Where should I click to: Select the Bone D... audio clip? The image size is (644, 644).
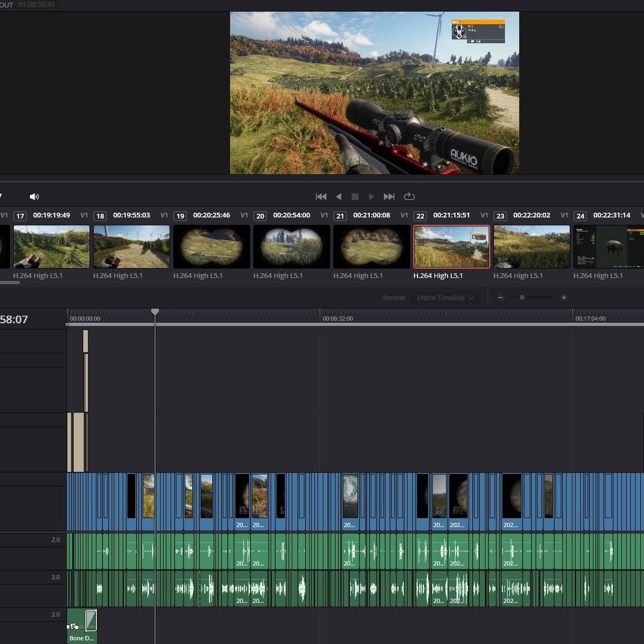(82, 626)
